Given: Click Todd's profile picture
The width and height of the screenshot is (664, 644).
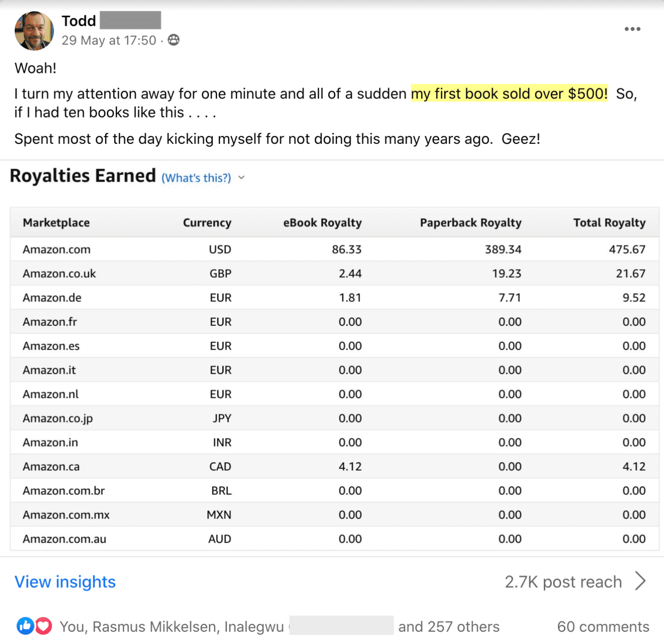Looking at the screenshot, I should click(x=34, y=31).
